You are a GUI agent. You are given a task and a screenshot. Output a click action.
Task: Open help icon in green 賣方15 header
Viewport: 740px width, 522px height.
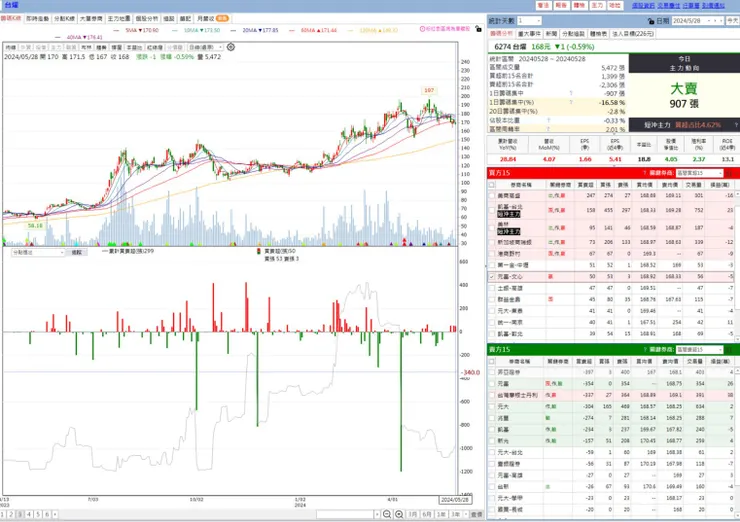(645, 350)
